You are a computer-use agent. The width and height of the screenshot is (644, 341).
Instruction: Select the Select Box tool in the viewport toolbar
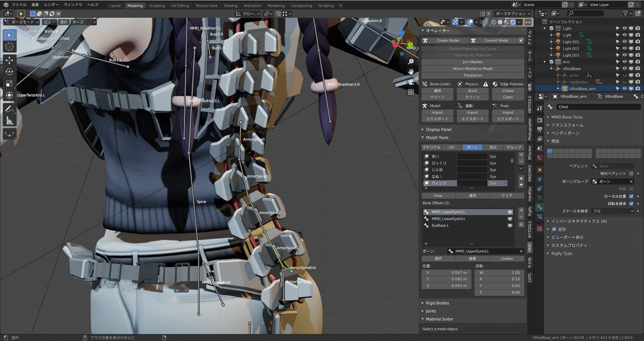(10, 35)
